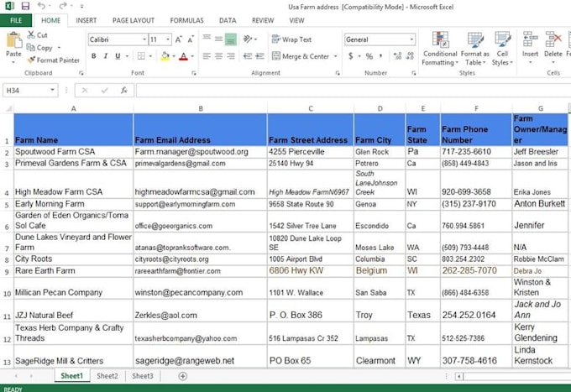This screenshot has width=571, height=392.
Task: Click the Undo arrow icon
Action: [x=41, y=6]
